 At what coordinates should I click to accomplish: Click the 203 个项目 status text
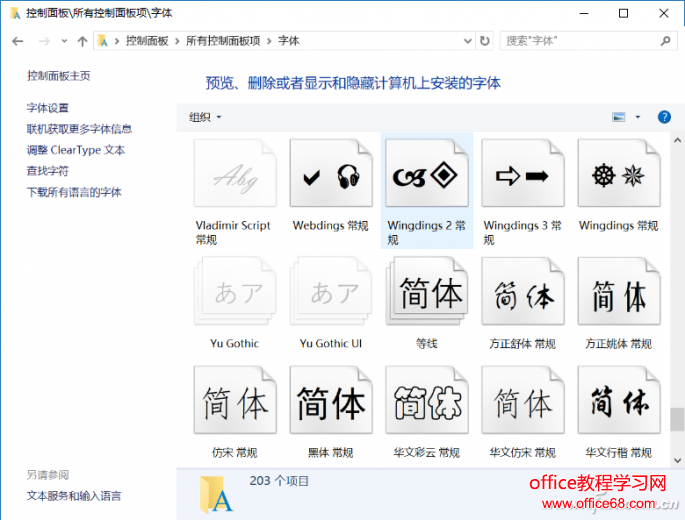click(x=279, y=481)
